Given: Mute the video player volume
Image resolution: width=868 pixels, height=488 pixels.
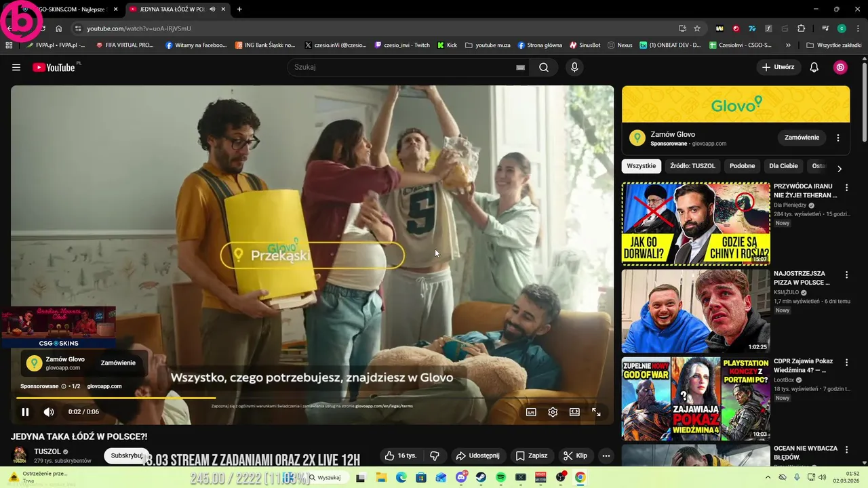Looking at the screenshot, I should 49,412.
